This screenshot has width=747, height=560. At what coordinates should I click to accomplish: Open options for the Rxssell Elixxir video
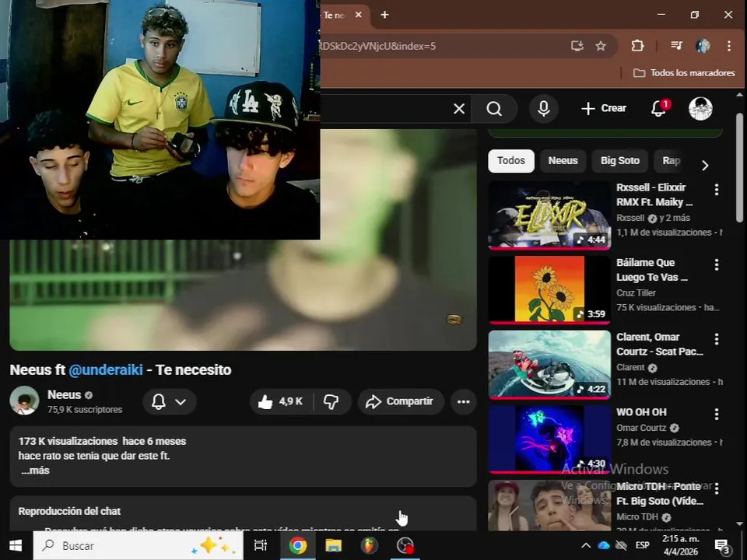pos(717,190)
